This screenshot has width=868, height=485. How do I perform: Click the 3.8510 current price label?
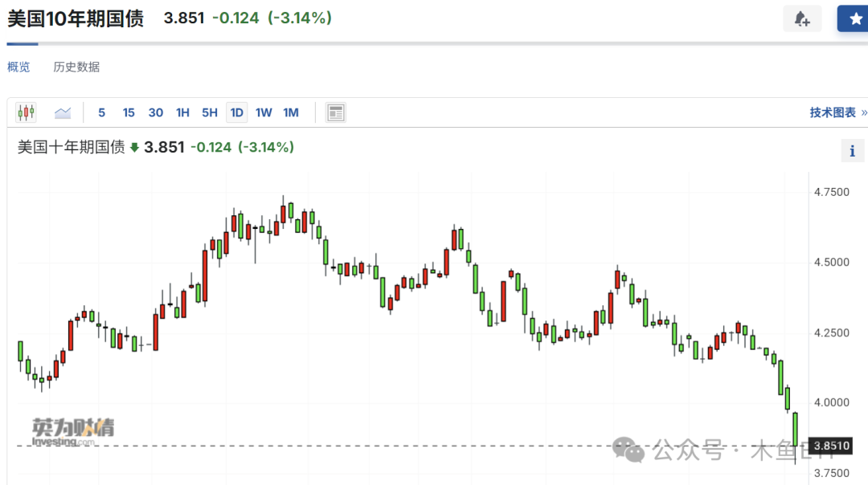(831, 446)
